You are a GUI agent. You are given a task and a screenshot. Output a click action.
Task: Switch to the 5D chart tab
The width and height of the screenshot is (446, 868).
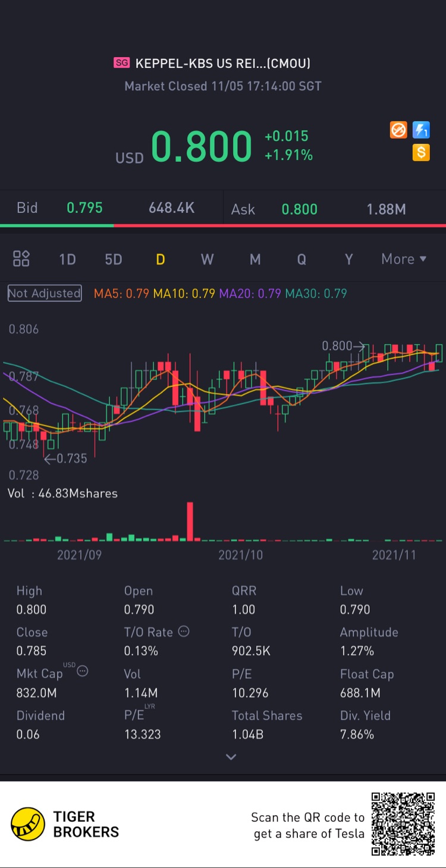point(113,259)
